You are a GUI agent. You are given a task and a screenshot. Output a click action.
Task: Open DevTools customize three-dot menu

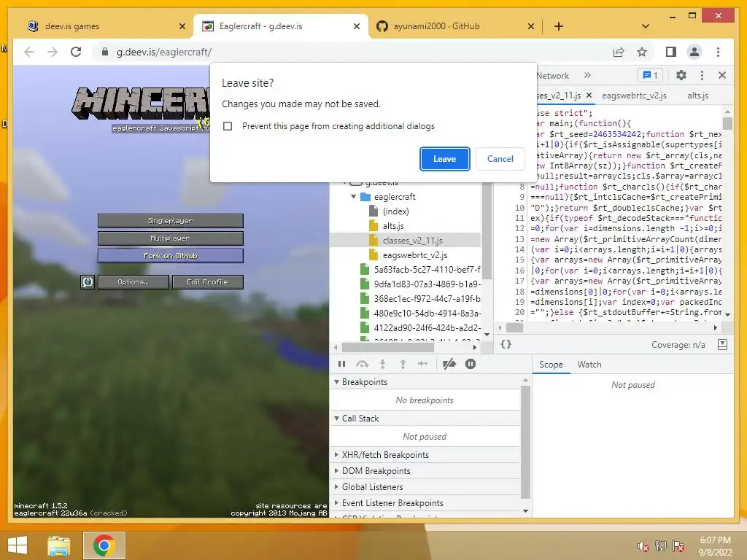coord(702,75)
